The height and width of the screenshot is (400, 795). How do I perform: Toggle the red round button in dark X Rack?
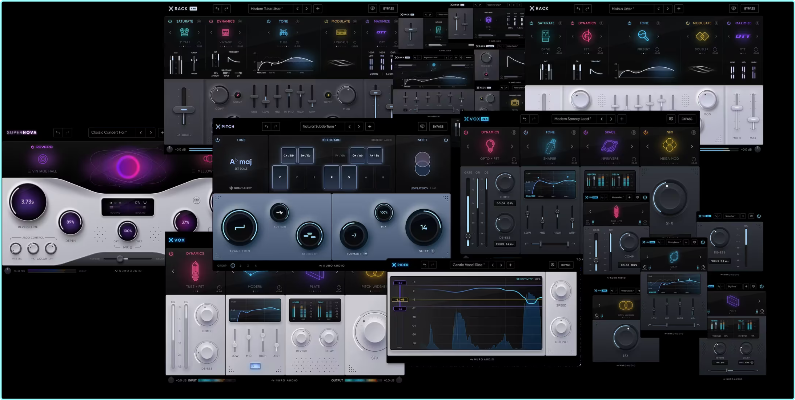pos(237,95)
